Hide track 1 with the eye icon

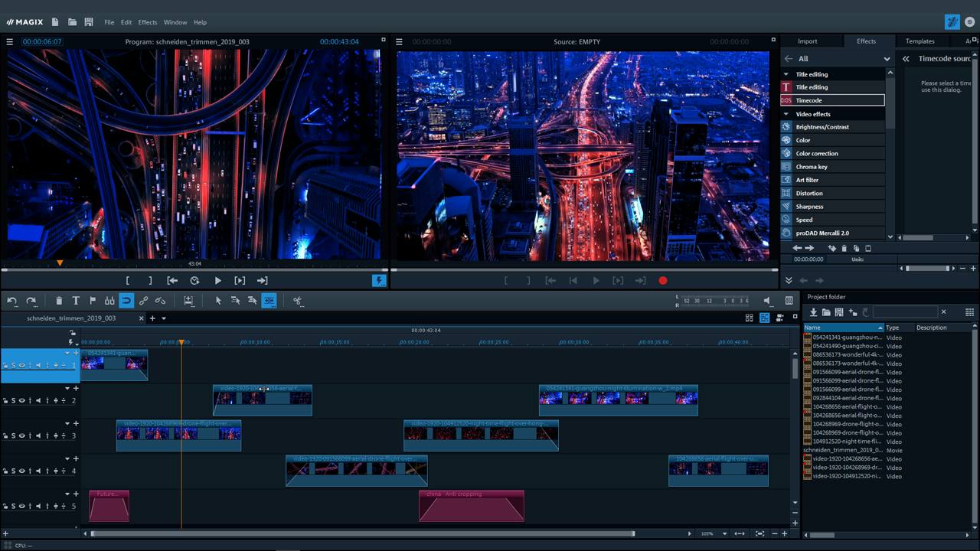[21, 365]
